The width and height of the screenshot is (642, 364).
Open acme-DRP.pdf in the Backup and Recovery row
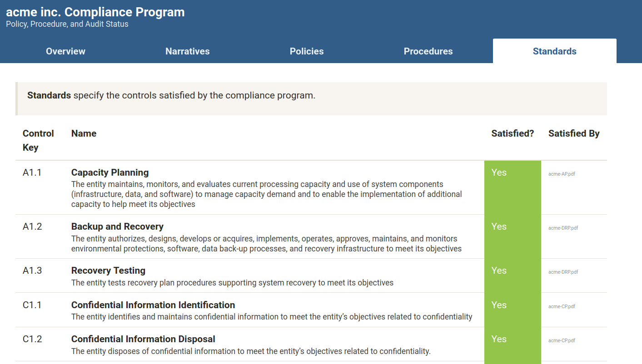click(x=563, y=228)
